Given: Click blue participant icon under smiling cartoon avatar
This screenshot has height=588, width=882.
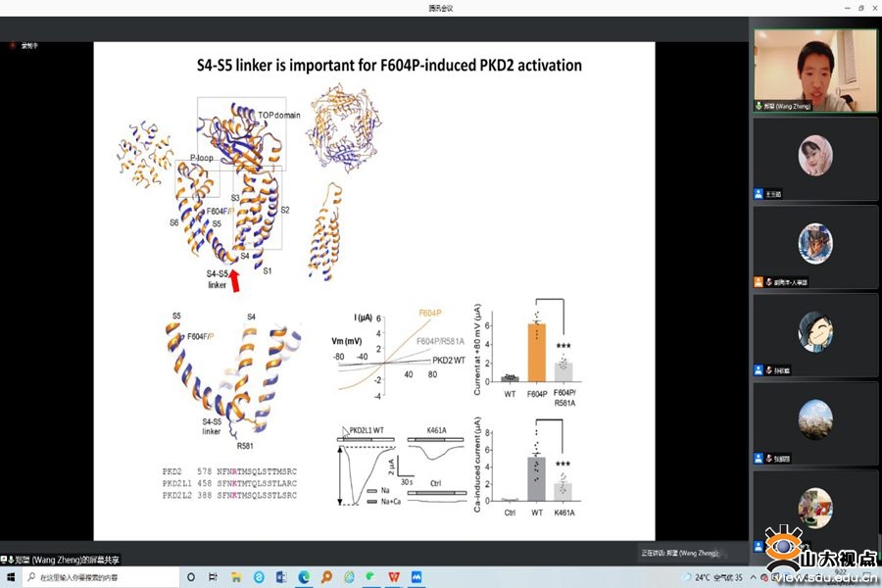Looking at the screenshot, I should (759, 370).
